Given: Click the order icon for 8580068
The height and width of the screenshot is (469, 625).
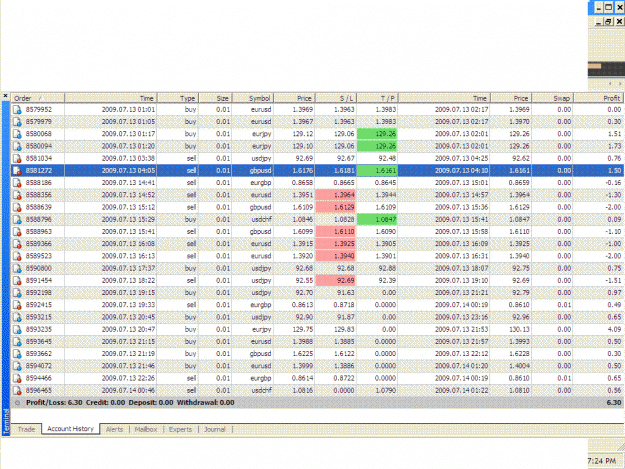Looking at the screenshot, I should tap(17, 134).
